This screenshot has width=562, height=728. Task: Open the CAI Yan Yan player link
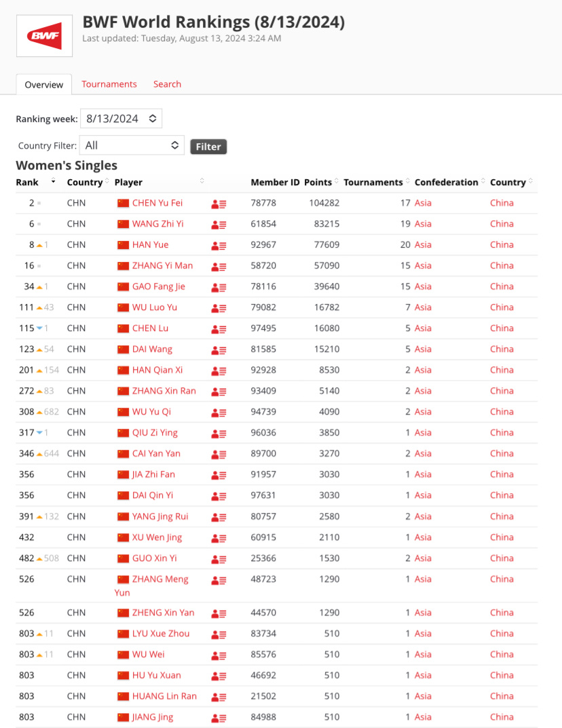point(157,454)
